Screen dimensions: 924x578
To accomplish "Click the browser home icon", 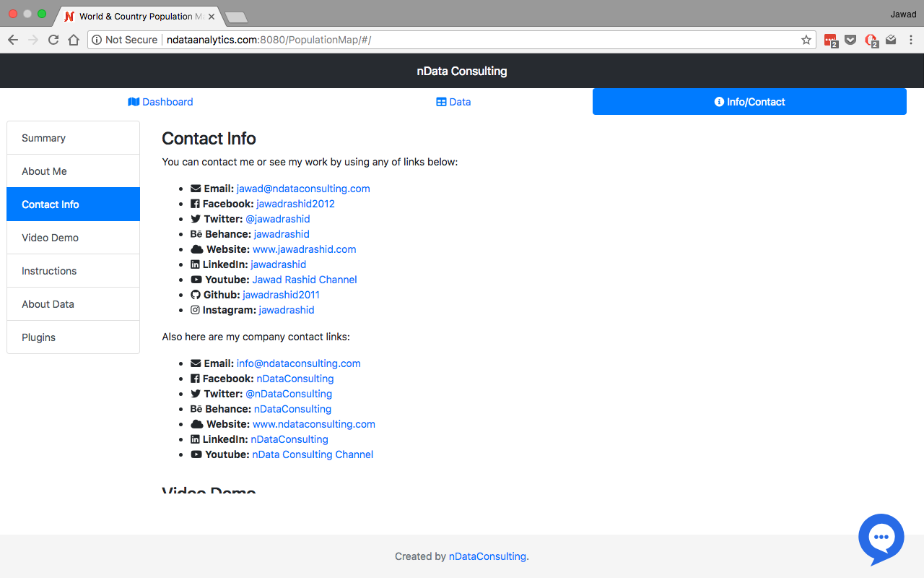I will tap(74, 40).
